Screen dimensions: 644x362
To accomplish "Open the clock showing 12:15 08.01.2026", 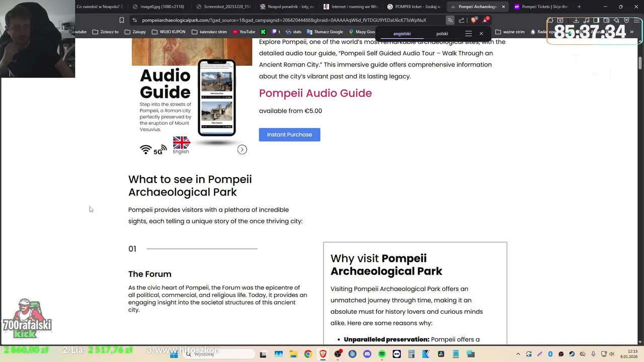I will tap(629, 354).
